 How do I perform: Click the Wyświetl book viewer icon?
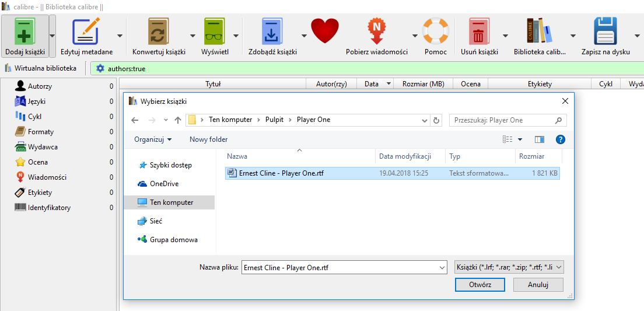(x=215, y=32)
